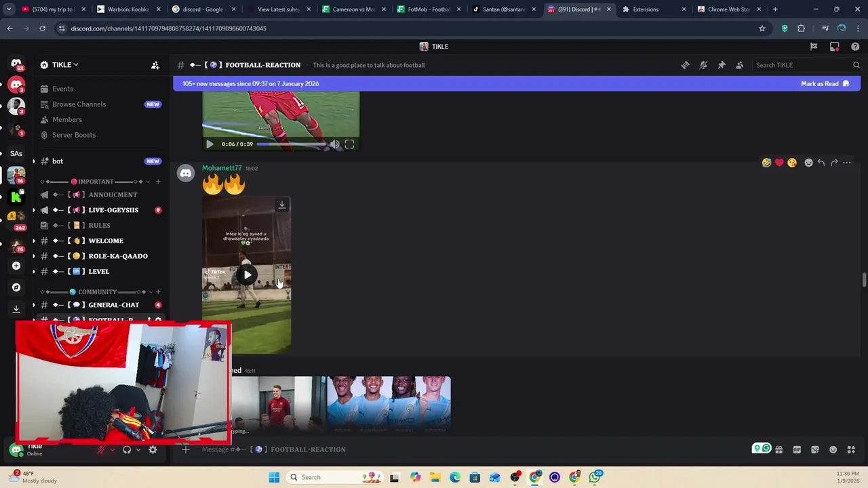Open the gift icon in message bar
The height and width of the screenshot is (488, 868).
[778, 449]
